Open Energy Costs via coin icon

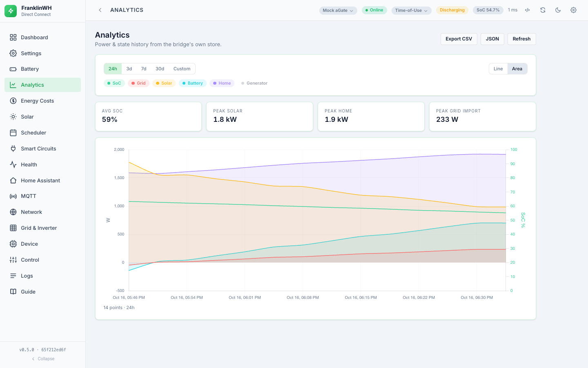tap(13, 101)
